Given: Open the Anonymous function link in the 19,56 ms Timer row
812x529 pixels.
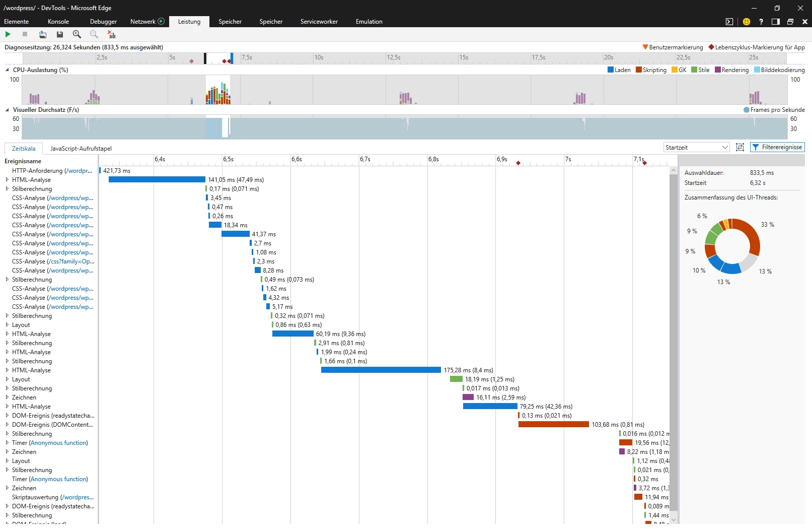Looking at the screenshot, I should click(58, 443).
